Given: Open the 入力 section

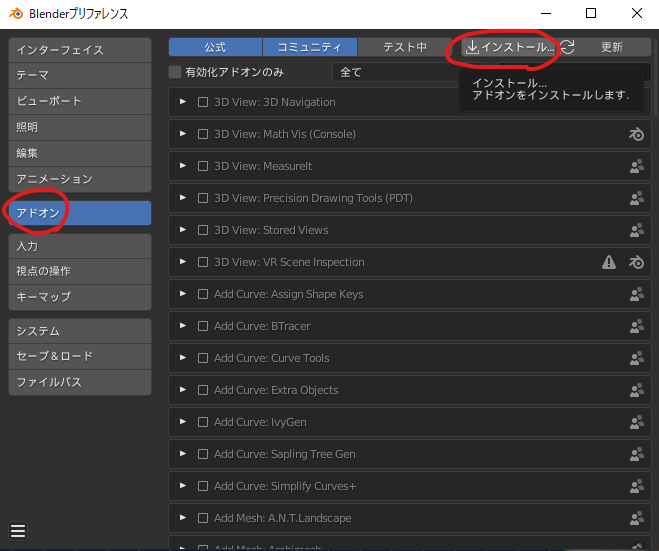Looking at the screenshot, I should tap(80, 246).
